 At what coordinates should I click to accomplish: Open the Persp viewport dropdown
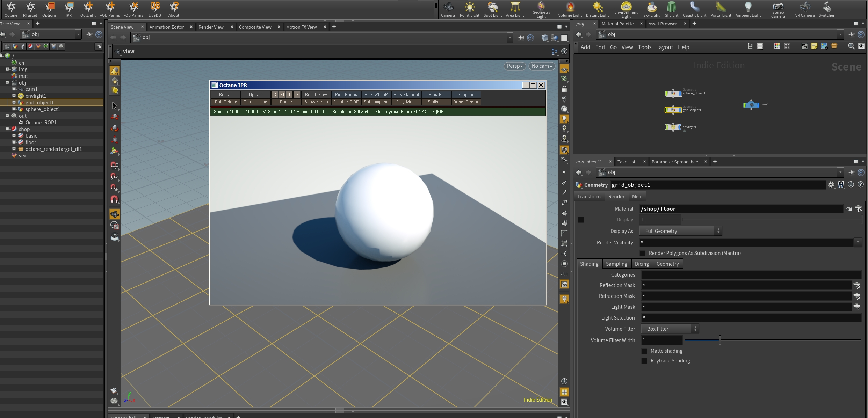(514, 66)
